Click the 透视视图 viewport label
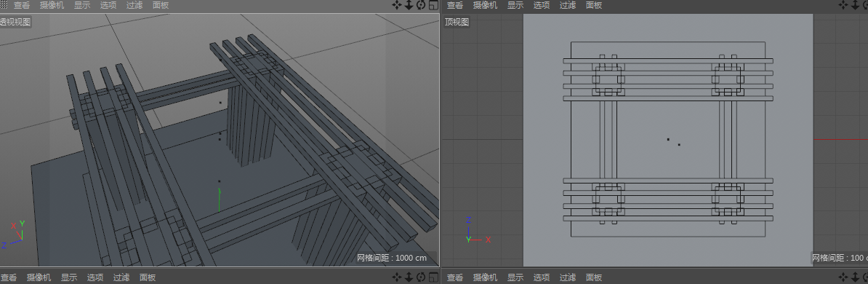The image size is (868, 284). point(15,22)
